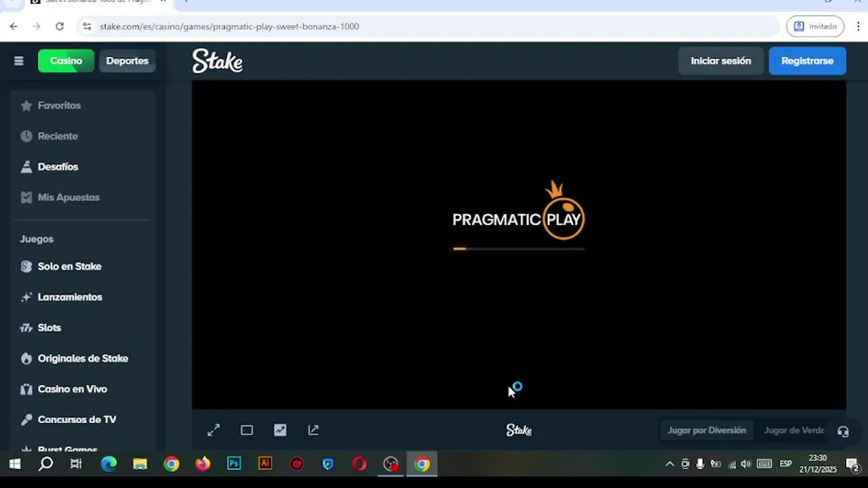Click the Slots icon in sidebar

pyautogui.click(x=26, y=328)
